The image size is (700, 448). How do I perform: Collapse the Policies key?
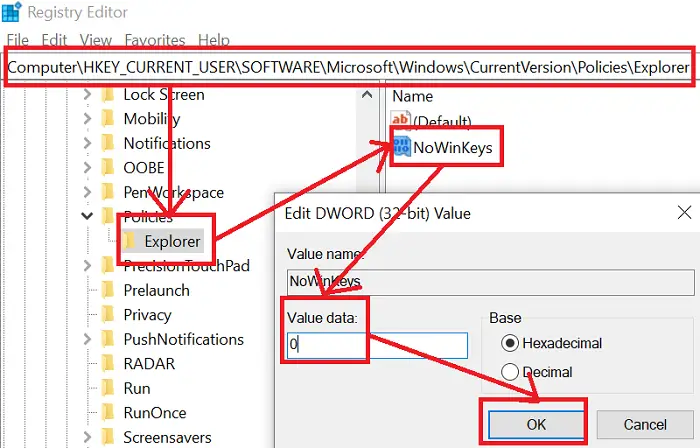pos(87,216)
